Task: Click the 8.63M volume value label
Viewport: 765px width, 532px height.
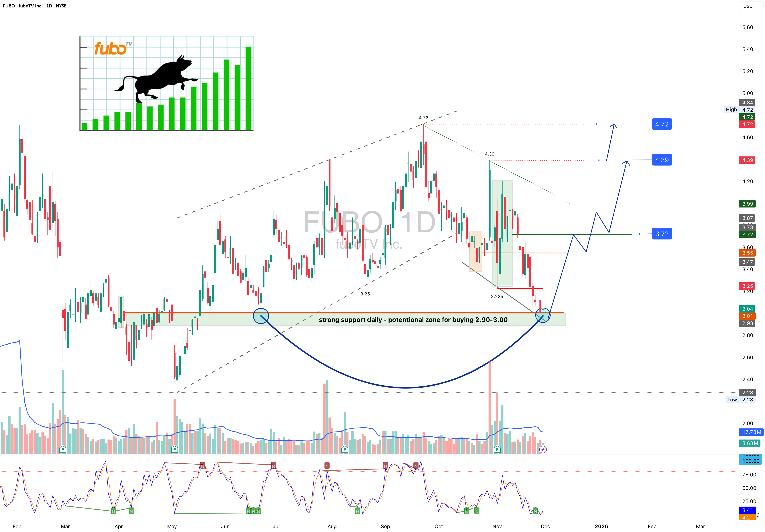Action: (x=750, y=443)
